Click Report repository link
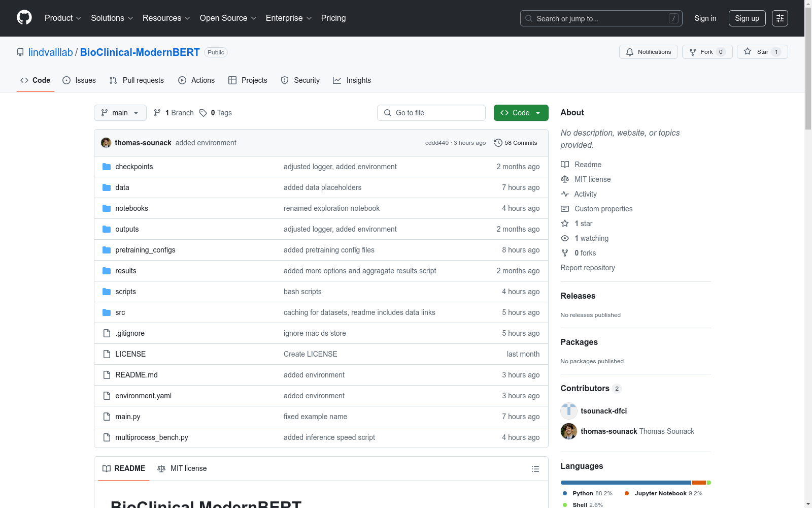The image size is (812, 508). pyautogui.click(x=588, y=268)
